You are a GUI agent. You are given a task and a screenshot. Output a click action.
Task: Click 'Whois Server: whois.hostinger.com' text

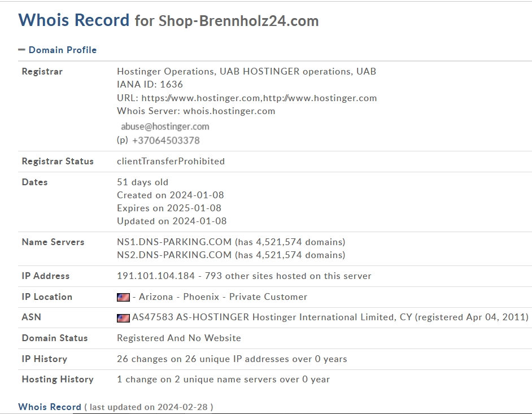click(196, 111)
